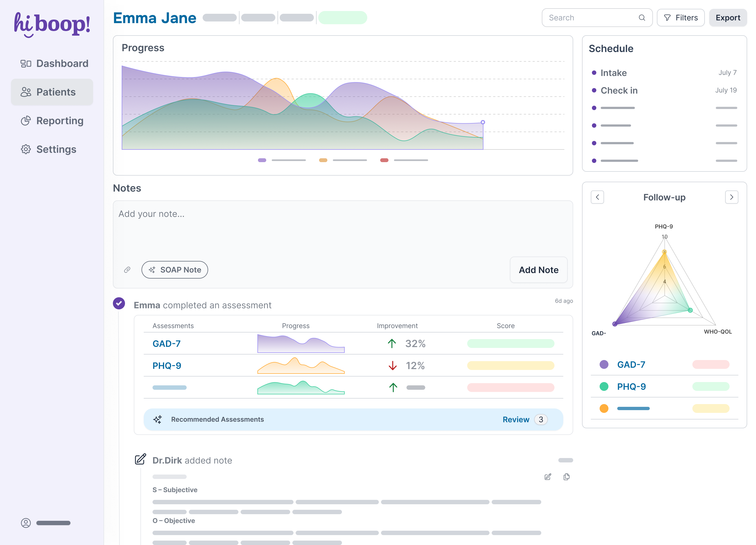Open the GAD-7 assessment details
Viewport: 756px width, 545px height.
166,343
